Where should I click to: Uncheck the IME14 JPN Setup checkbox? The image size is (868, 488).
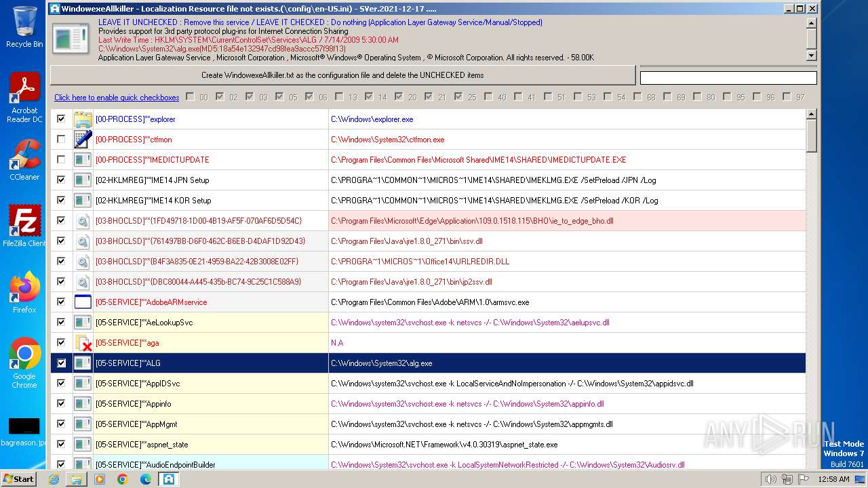pyautogui.click(x=61, y=180)
